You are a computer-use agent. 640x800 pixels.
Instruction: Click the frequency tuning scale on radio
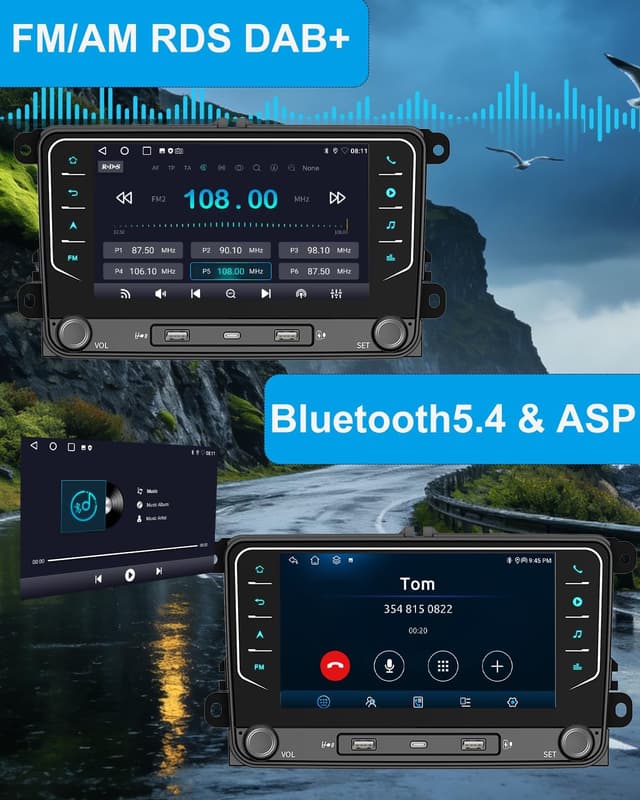point(231,225)
